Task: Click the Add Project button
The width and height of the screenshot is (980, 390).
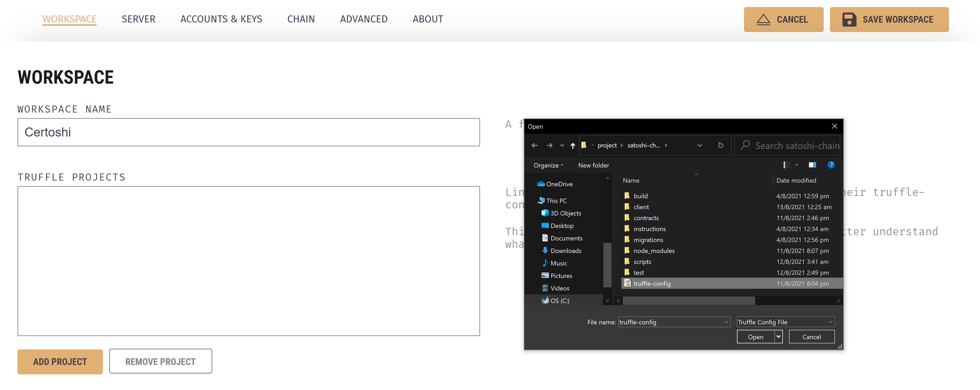Action: click(60, 361)
